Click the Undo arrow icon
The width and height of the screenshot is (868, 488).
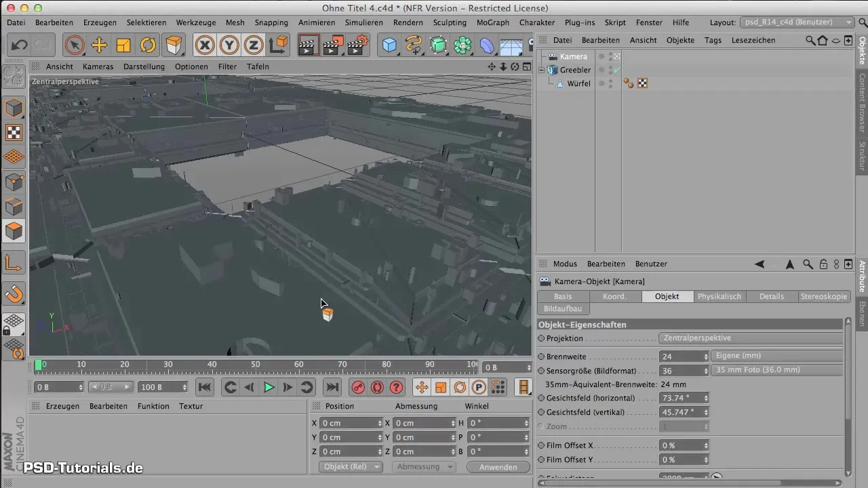(19, 45)
